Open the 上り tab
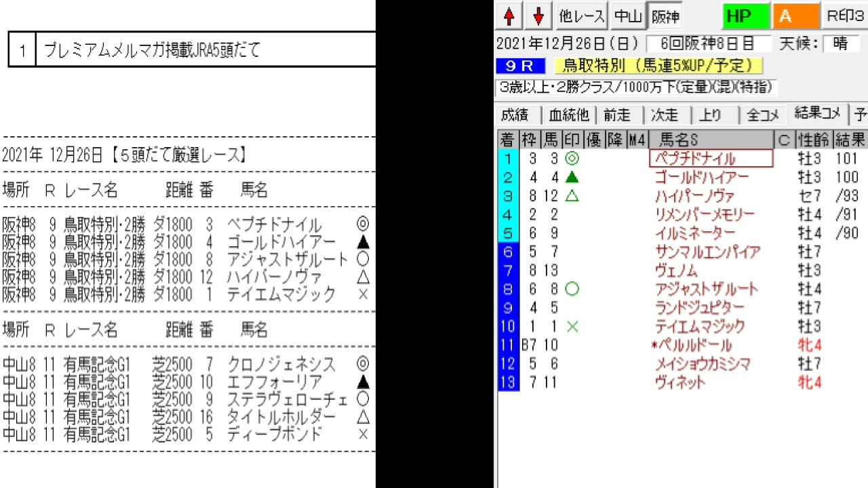Viewport: 868px width, 488px height. click(x=710, y=115)
